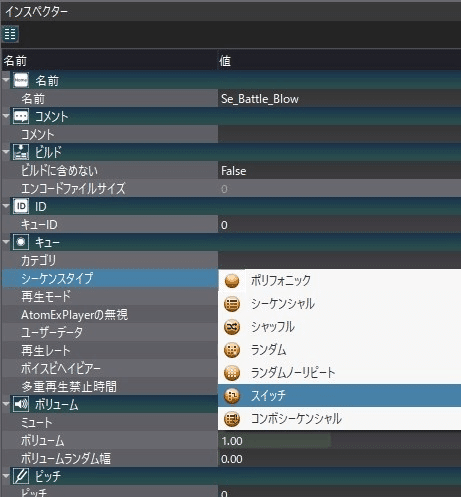Click the ランダムノーリピート icon
The height and width of the screenshot is (497, 461).
tap(232, 373)
